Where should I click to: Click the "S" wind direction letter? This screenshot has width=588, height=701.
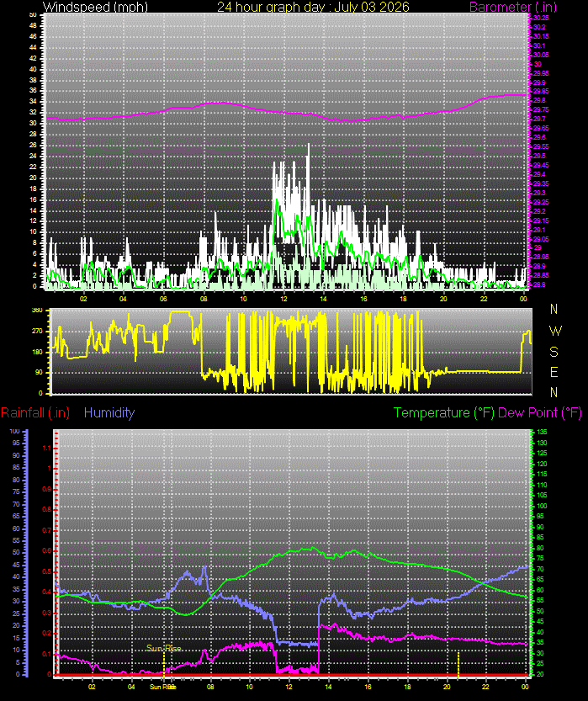[x=554, y=352]
